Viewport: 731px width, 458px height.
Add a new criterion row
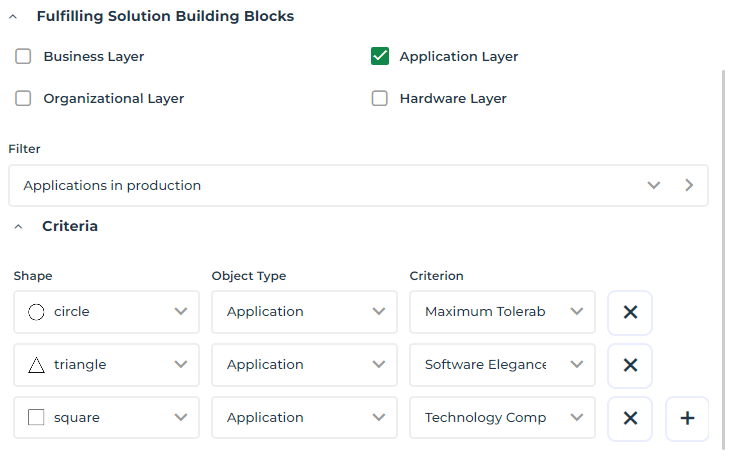[687, 418]
